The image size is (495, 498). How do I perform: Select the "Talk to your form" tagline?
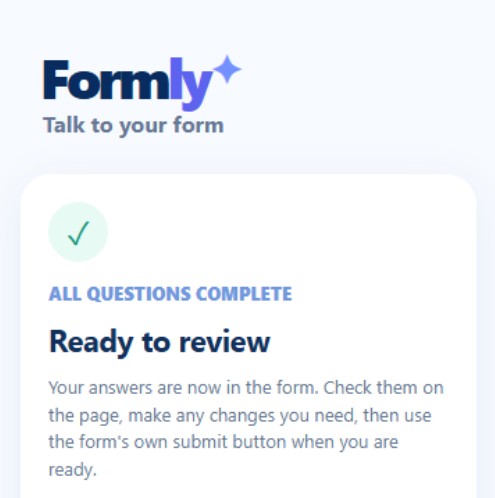click(133, 126)
